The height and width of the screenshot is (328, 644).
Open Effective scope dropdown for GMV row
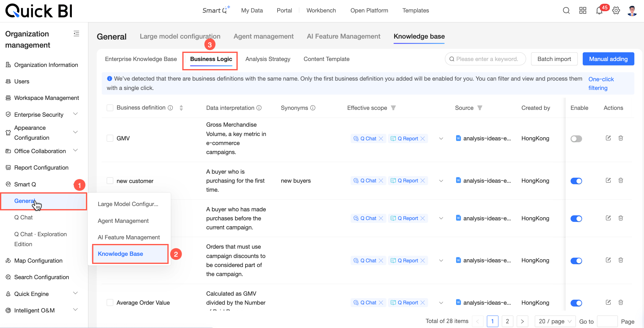click(441, 138)
